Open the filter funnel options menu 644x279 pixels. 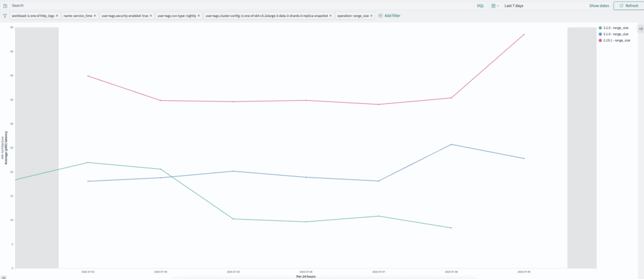pyautogui.click(x=5, y=16)
